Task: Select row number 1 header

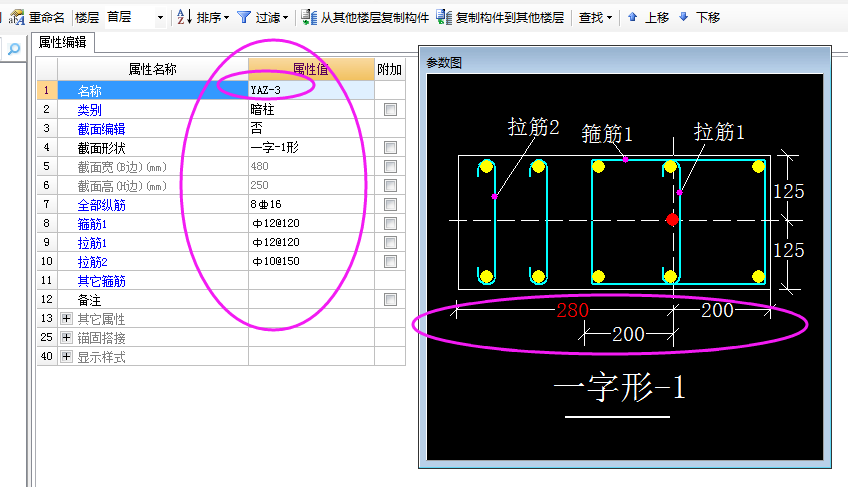Action: coord(47,90)
